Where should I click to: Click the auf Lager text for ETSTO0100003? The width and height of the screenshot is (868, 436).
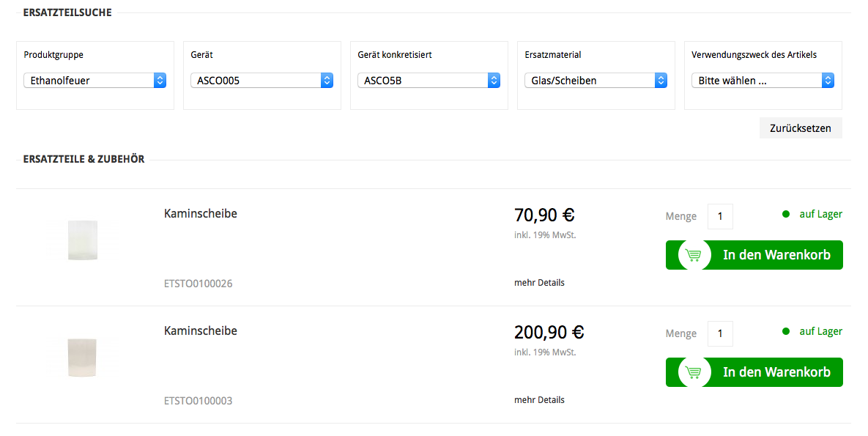click(821, 332)
